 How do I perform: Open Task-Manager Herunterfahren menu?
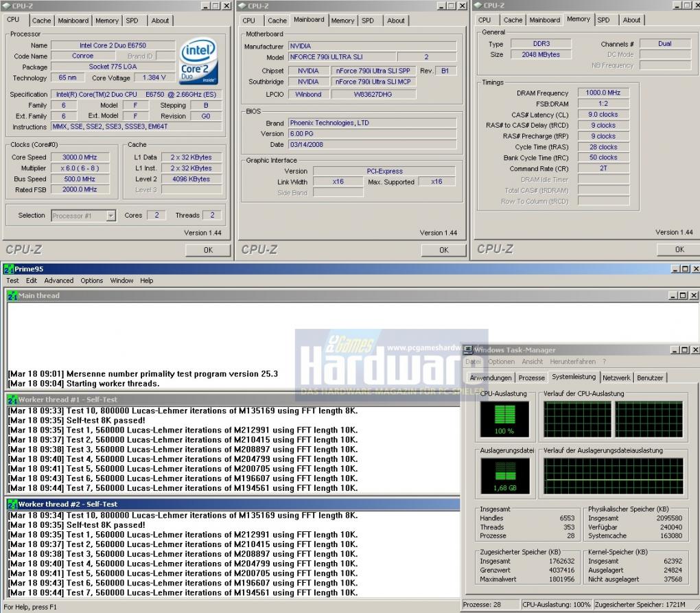pyautogui.click(x=572, y=362)
